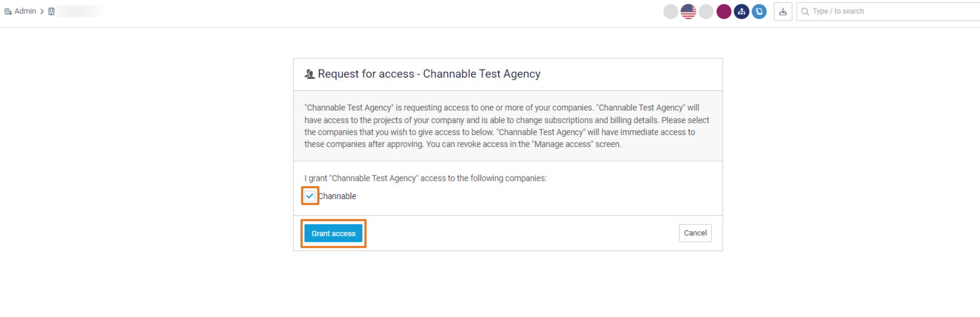
Task: Click the company building icon in breadcrumb
Action: click(51, 11)
